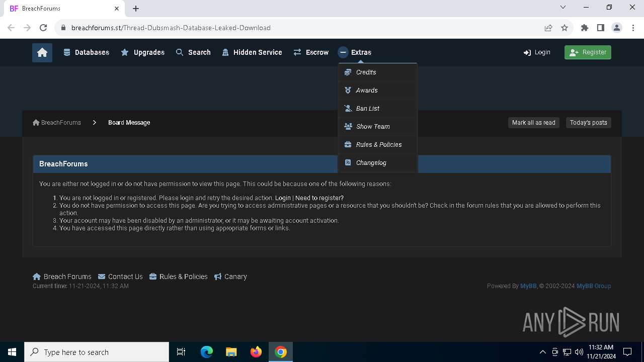Show hidden system tray icons
The image size is (644, 362).
(542, 352)
